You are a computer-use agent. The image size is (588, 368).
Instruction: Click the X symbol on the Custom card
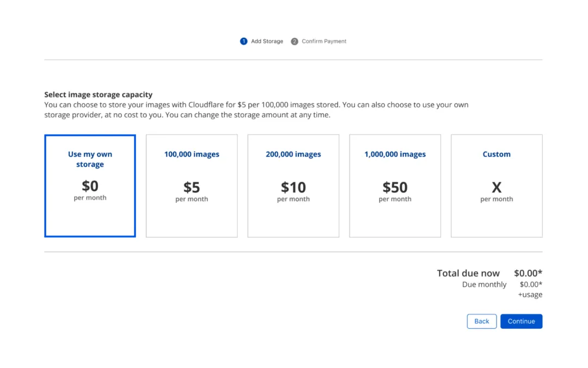pyautogui.click(x=496, y=187)
